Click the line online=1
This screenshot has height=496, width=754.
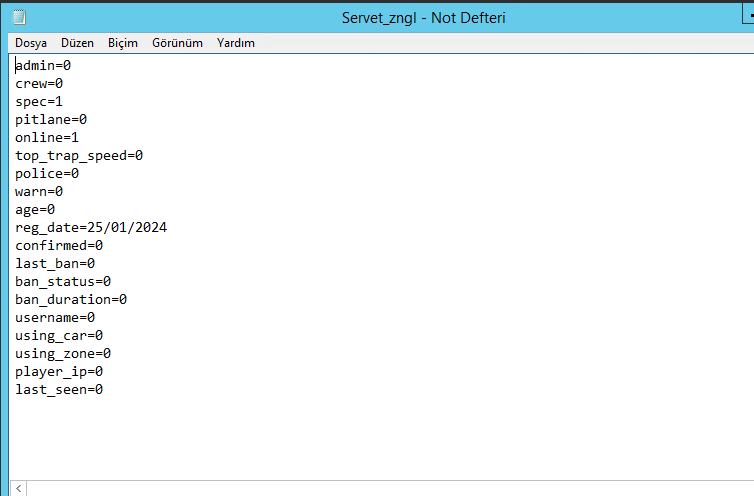(47, 138)
